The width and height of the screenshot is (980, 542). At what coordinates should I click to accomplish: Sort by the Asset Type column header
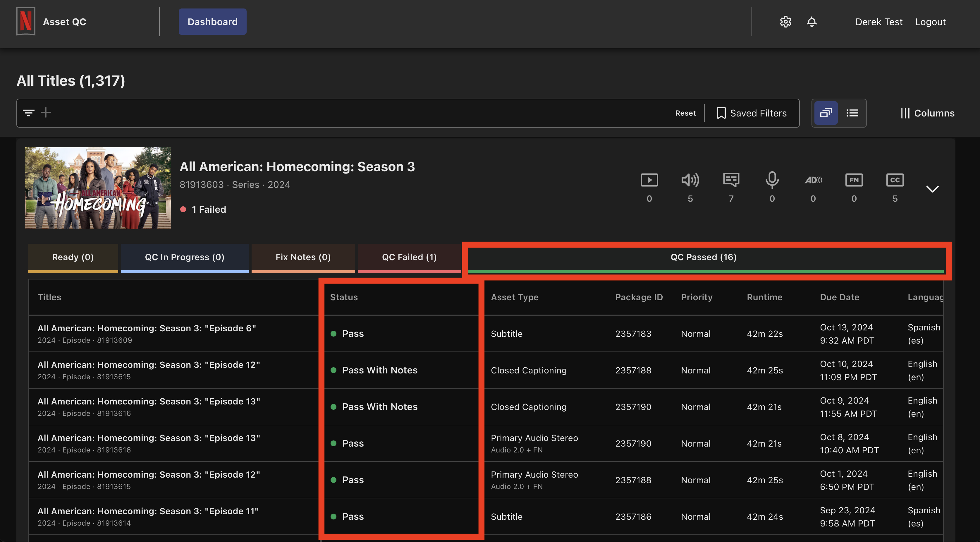pyautogui.click(x=514, y=297)
